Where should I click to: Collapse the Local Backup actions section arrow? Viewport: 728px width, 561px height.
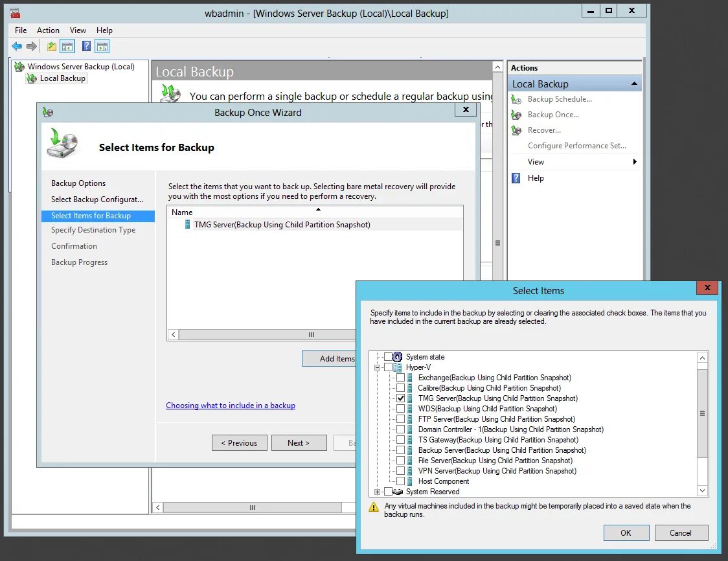coord(633,84)
